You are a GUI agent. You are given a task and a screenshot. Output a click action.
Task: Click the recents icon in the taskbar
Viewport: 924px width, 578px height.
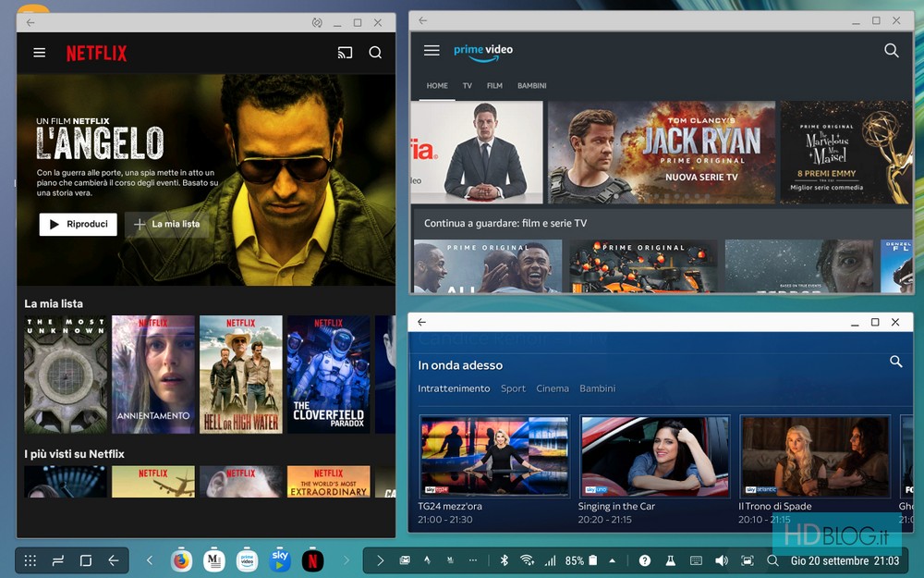57,560
